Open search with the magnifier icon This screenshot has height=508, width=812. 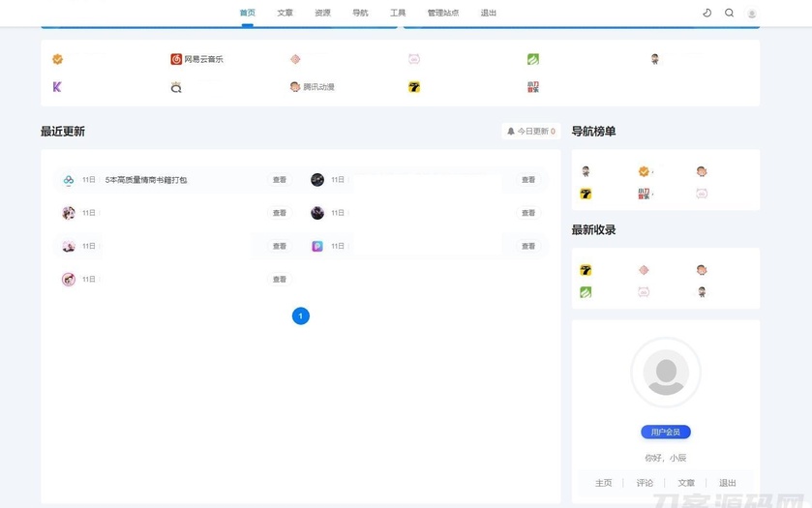point(730,14)
